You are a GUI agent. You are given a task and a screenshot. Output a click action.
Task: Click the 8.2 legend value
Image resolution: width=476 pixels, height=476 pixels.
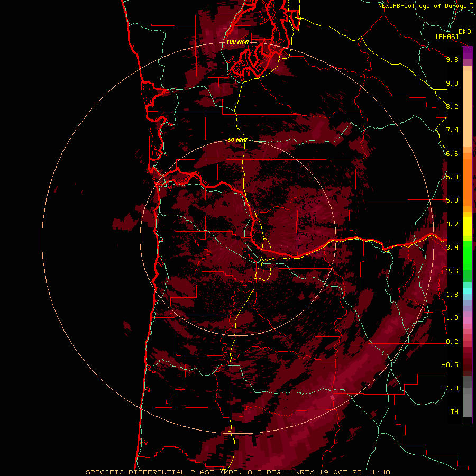point(452,106)
